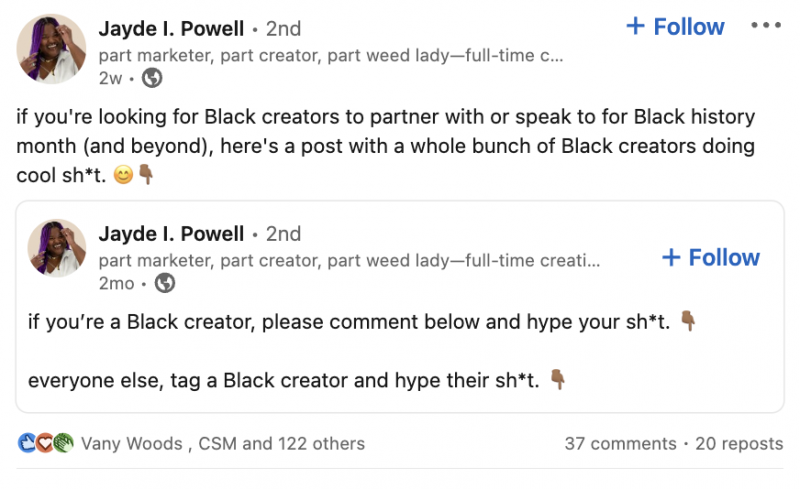Screen dimensions: 800x489
Task: Click the green clapping celebrate reaction icon
Action: 64,443
